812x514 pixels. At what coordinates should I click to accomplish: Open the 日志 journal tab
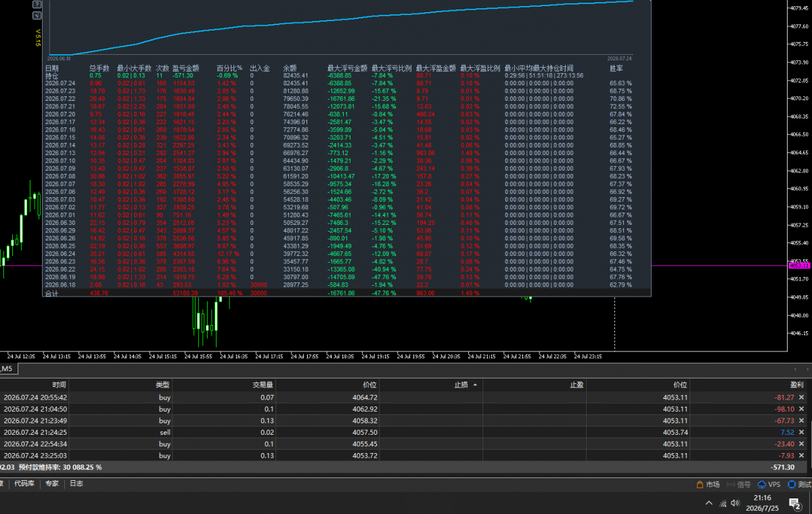(76, 484)
